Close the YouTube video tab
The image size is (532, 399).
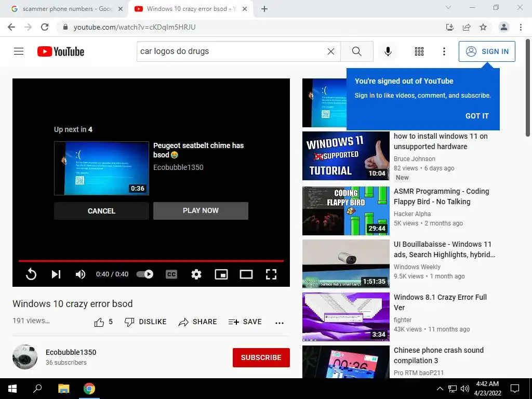[x=245, y=9]
